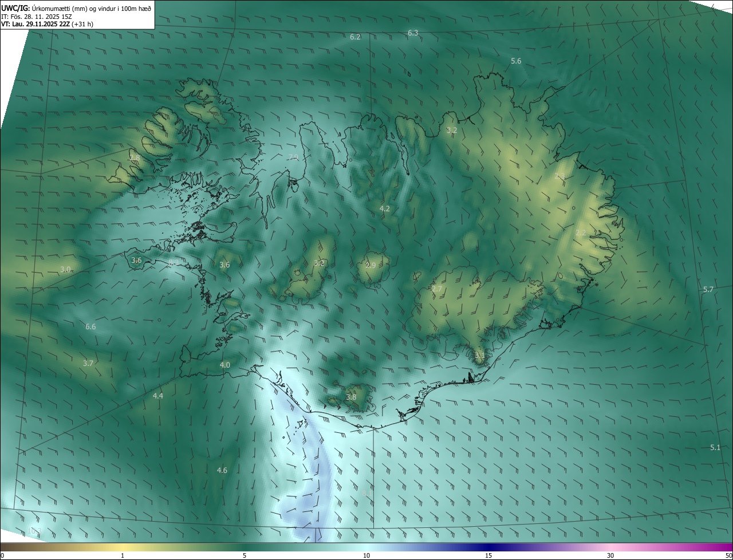Click the 6.6 value label
This screenshot has width=733, height=560.
[x=90, y=327]
